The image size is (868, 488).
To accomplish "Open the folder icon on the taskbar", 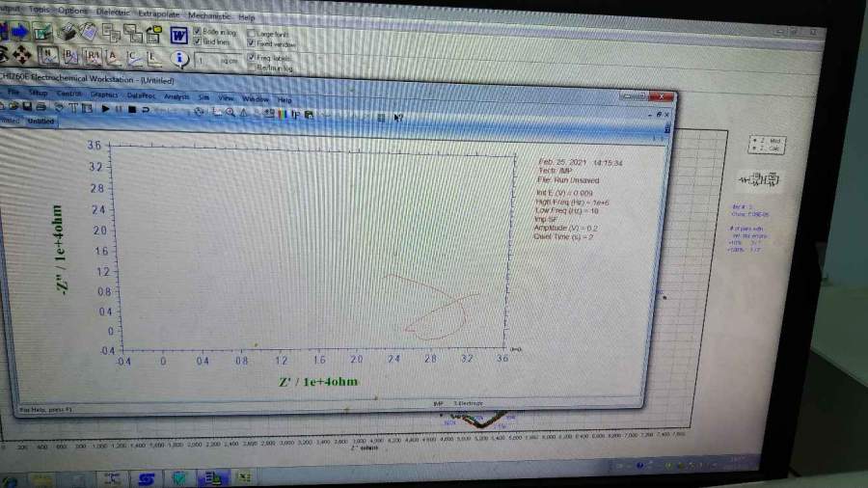I will point(43,480).
